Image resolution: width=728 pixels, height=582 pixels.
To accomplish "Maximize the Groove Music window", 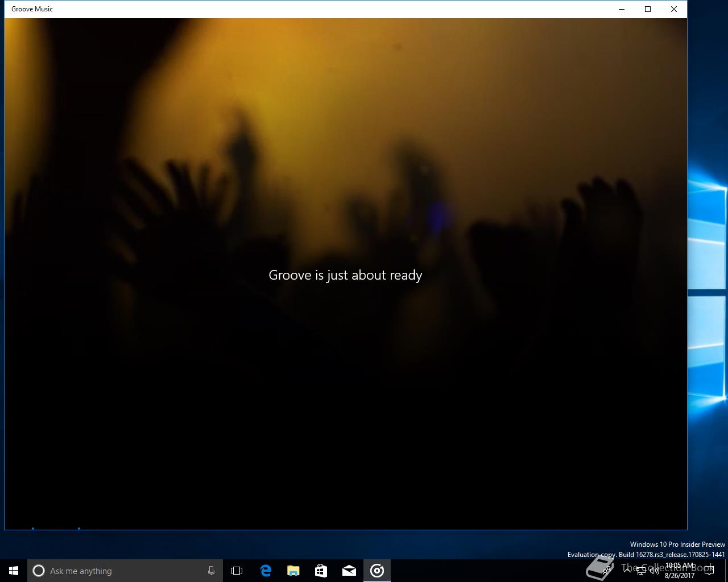I will point(648,9).
